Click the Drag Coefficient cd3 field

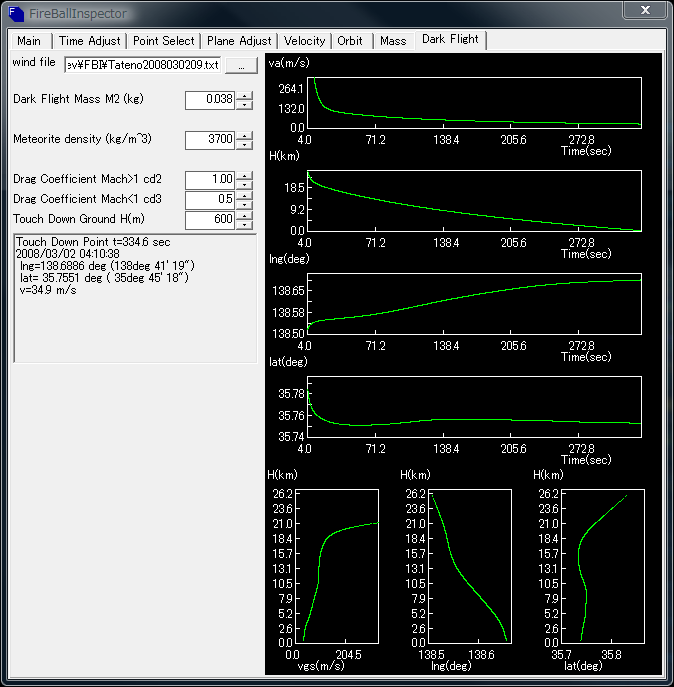(x=210, y=199)
